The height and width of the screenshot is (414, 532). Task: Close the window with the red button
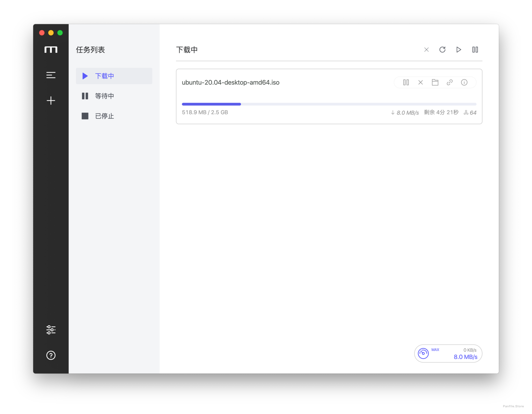[42, 33]
